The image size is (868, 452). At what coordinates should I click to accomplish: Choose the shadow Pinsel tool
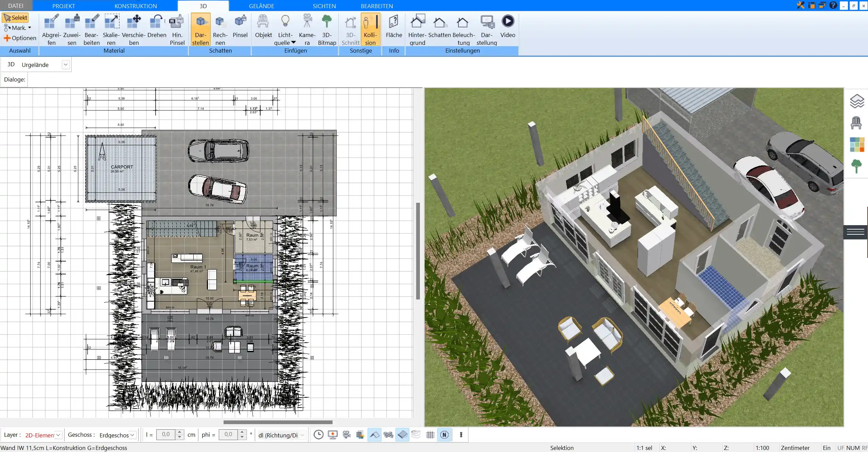click(x=240, y=26)
